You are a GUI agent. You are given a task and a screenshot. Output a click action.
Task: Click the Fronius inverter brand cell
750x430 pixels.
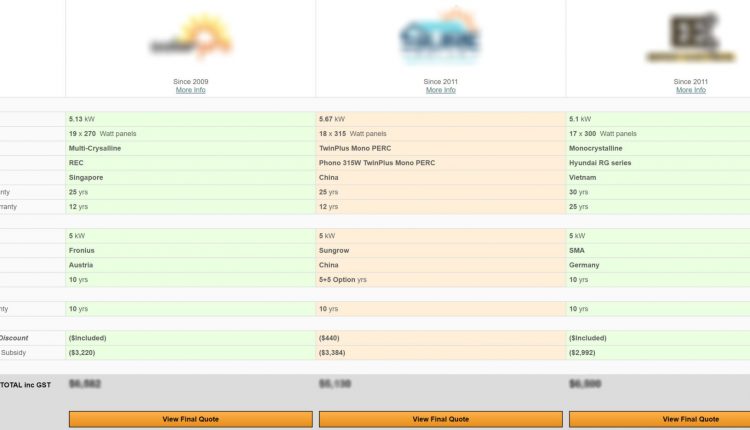[190, 251]
